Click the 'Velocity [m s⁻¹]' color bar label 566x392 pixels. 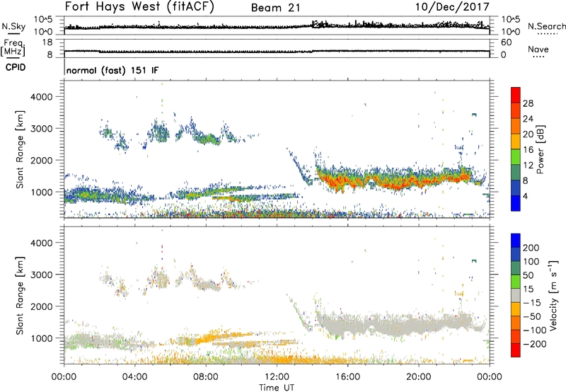(x=553, y=295)
